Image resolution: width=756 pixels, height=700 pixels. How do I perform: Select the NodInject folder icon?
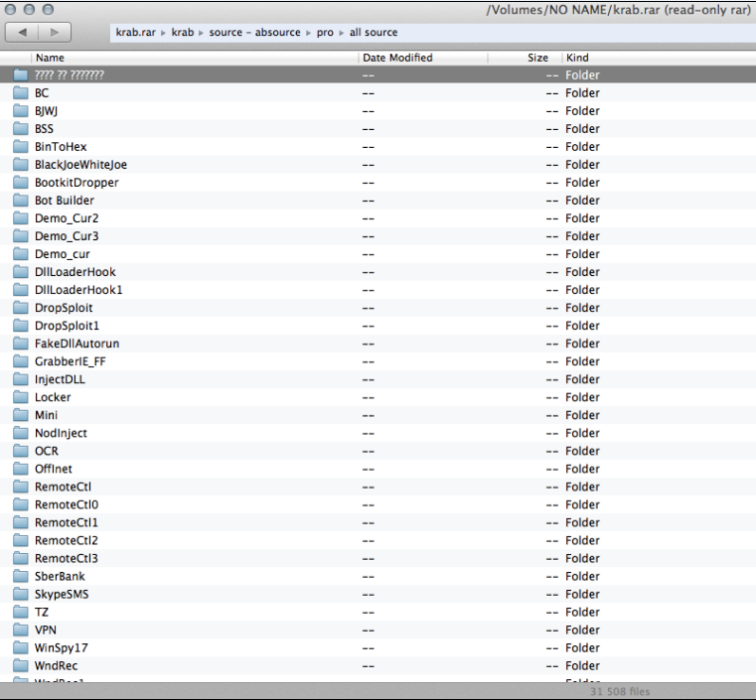(x=20, y=433)
